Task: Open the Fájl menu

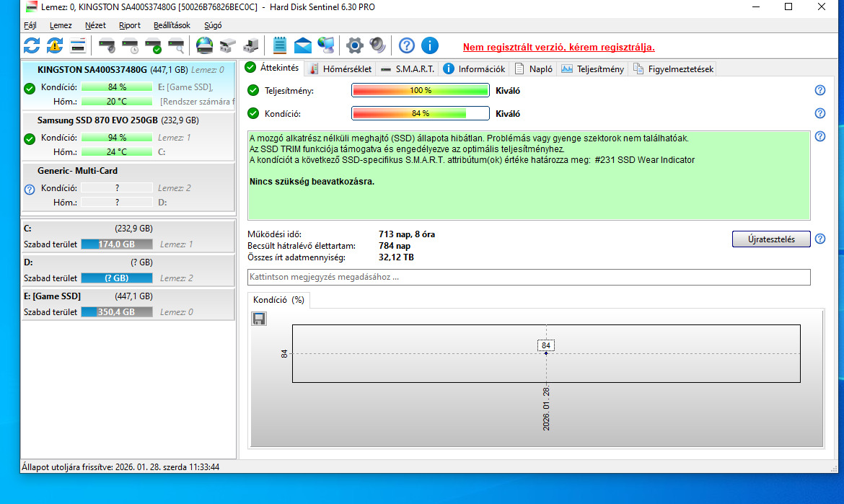Action: pos(30,25)
